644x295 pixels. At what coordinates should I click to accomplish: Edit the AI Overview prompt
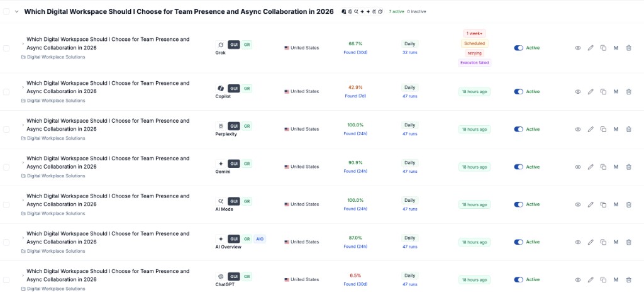point(590,242)
